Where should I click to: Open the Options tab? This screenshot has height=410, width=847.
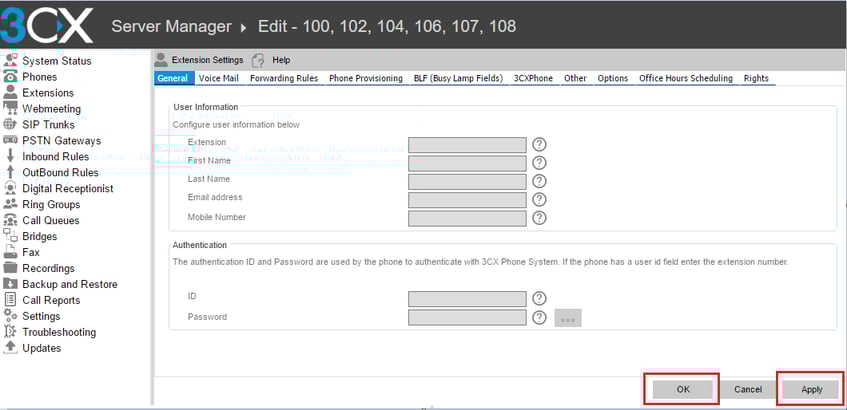[x=613, y=78]
